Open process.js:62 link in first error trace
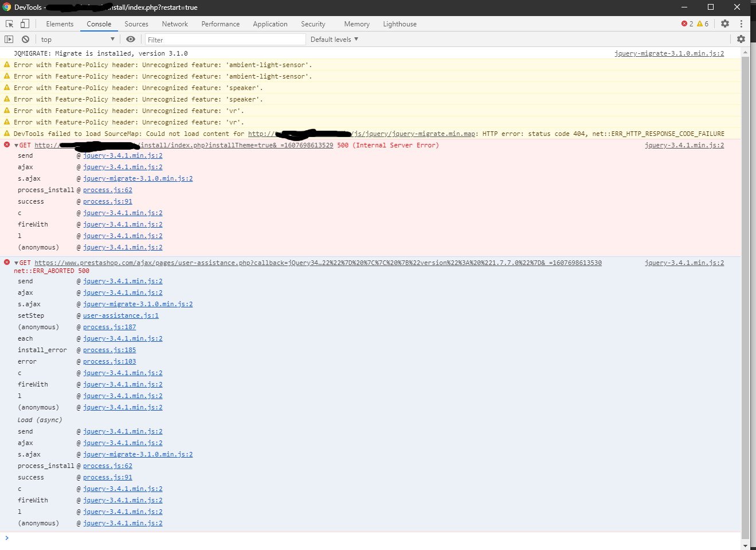The image size is (756, 550). click(108, 190)
